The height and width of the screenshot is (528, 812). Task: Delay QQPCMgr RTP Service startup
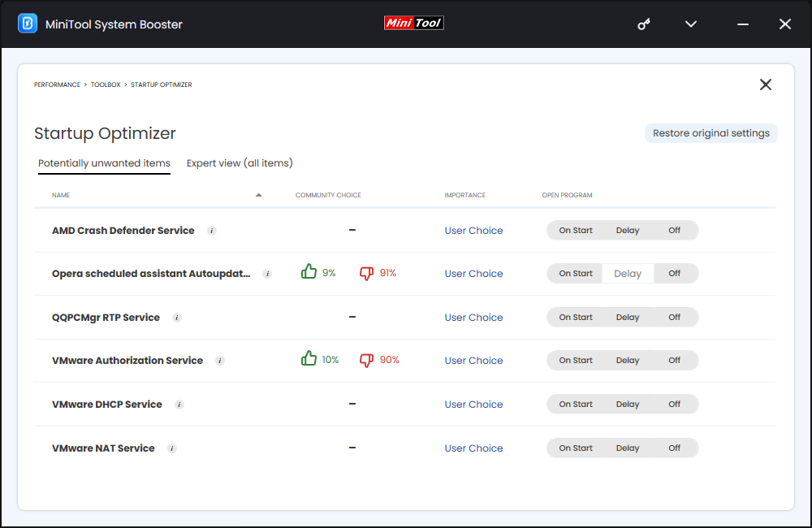tap(628, 317)
